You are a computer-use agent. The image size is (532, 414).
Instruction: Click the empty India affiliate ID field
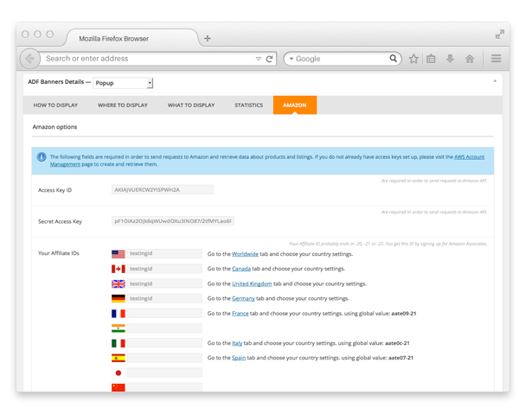[164, 328]
